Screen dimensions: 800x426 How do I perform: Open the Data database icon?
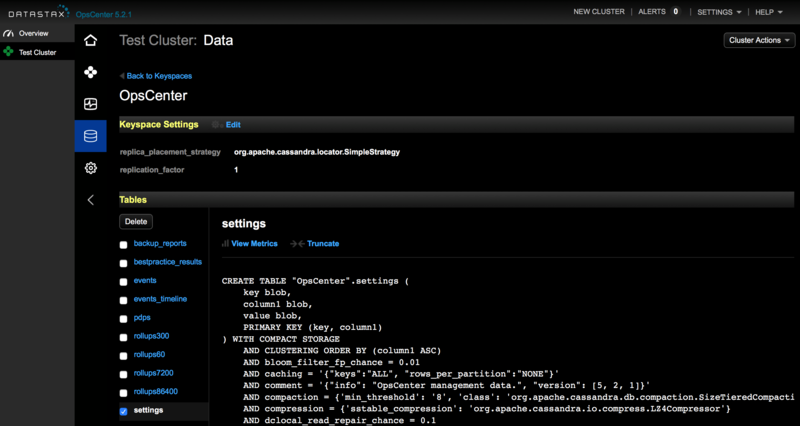point(90,136)
